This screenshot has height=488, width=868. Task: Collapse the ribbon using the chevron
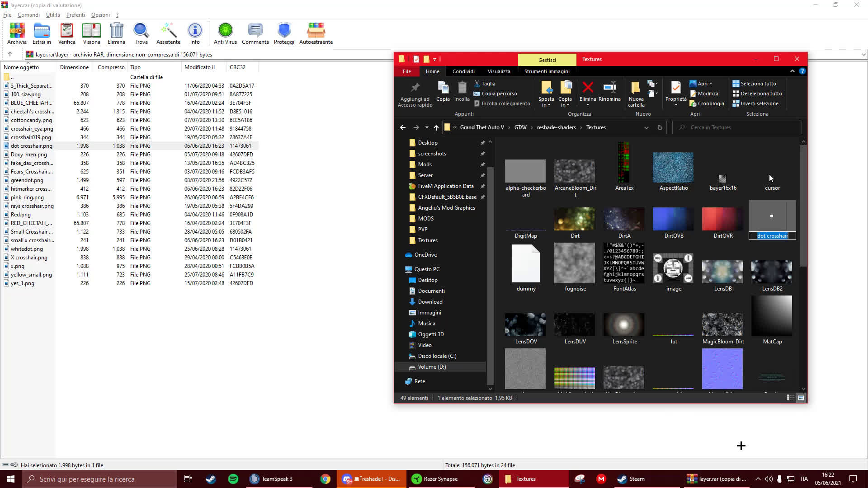793,71
